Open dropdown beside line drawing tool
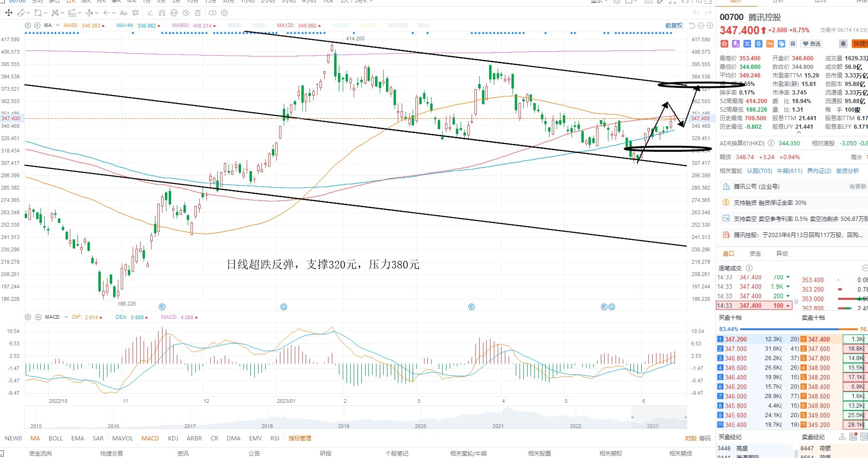Screen dimensions: 868x458 tap(28, 13)
